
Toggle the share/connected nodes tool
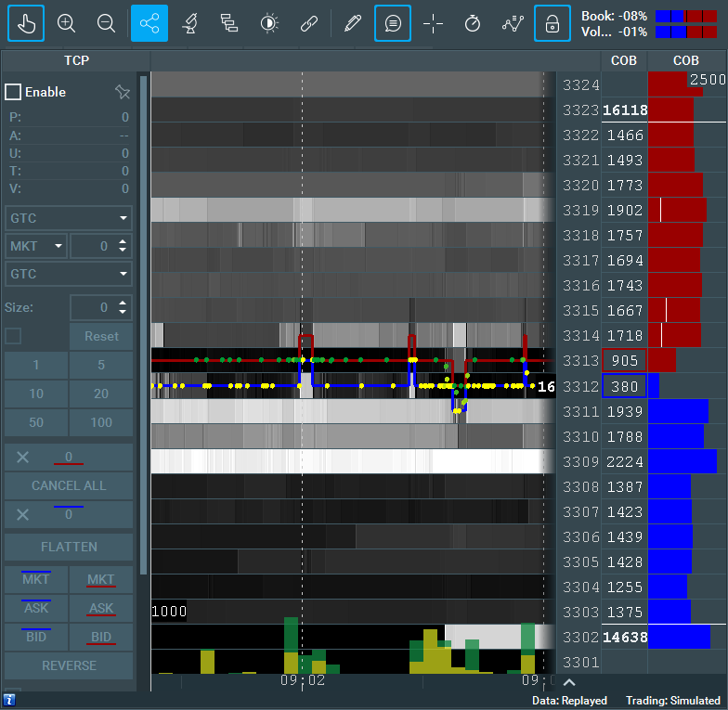[x=149, y=23]
